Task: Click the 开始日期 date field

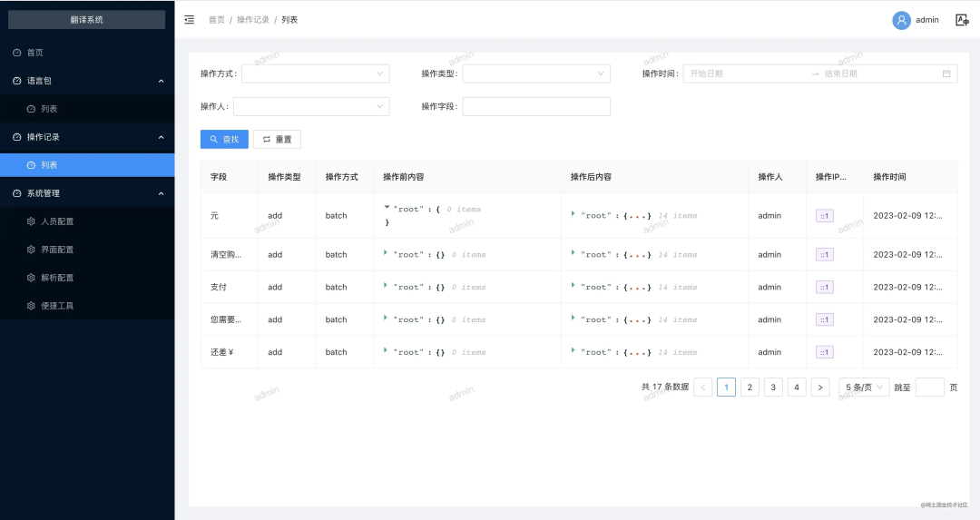Action: click(747, 74)
